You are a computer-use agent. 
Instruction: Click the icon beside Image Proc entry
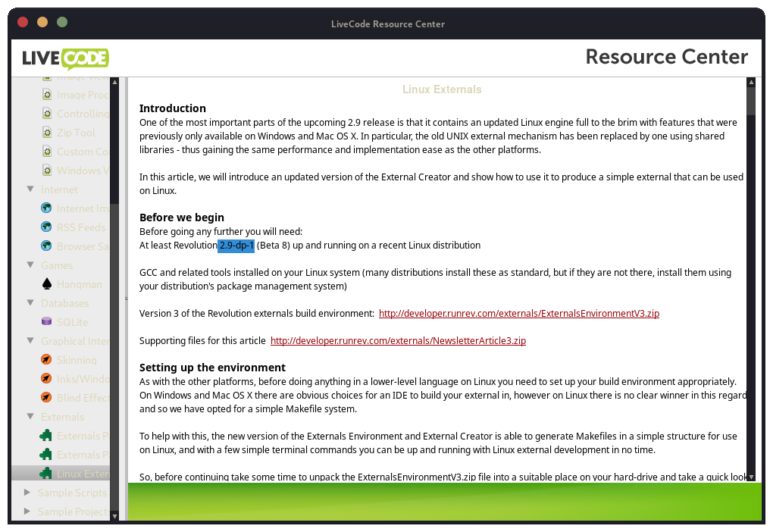(x=47, y=95)
